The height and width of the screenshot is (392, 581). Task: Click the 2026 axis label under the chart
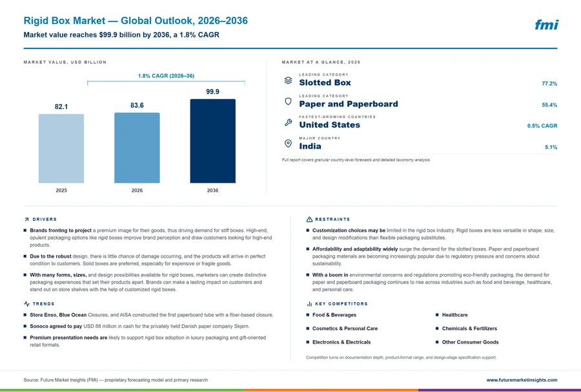pyautogui.click(x=137, y=190)
